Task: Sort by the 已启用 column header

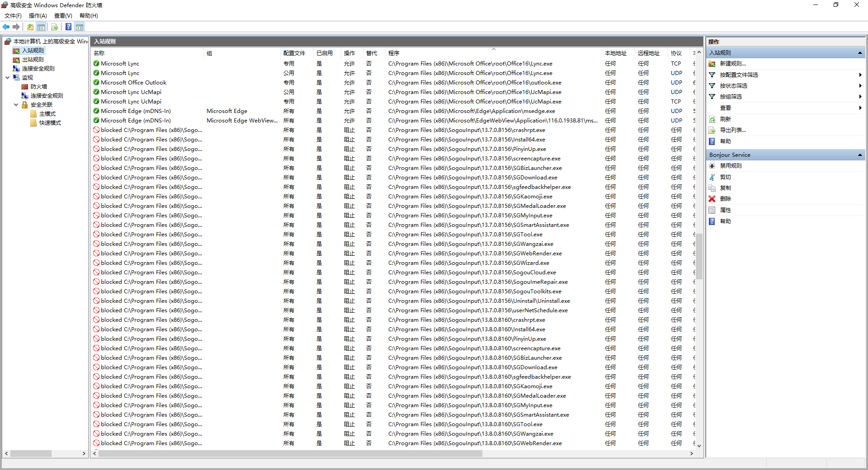Action: click(327, 53)
